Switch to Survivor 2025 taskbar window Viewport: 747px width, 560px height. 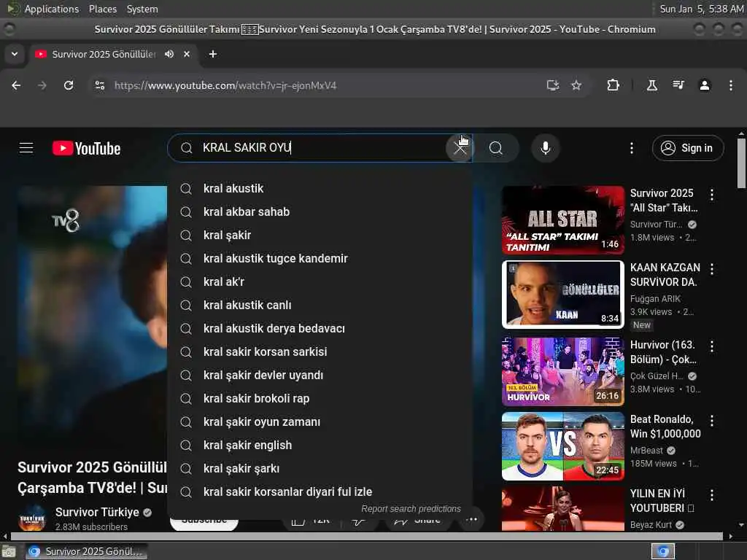click(x=86, y=551)
